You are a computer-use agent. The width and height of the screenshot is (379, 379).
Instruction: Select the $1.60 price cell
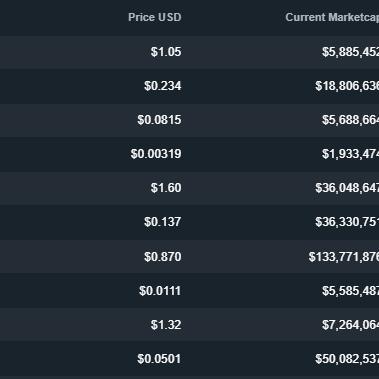[166, 188]
